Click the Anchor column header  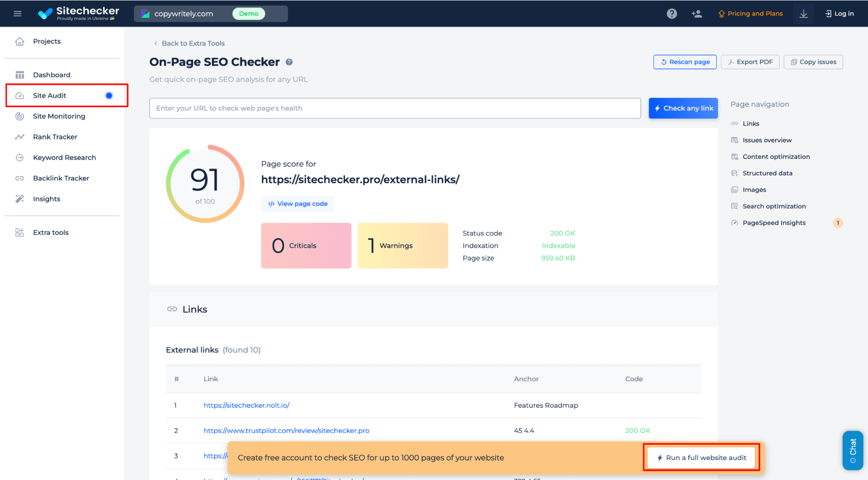526,379
